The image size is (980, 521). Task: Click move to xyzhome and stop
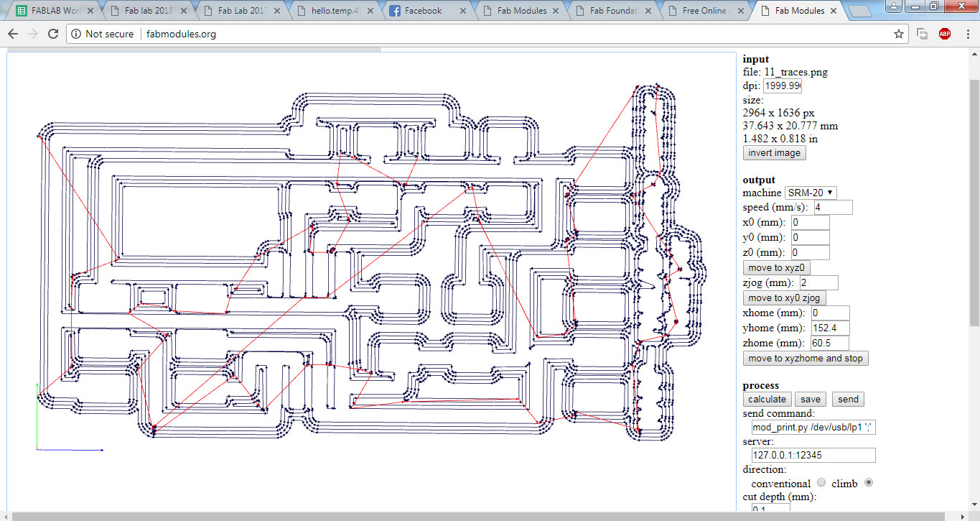click(806, 359)
